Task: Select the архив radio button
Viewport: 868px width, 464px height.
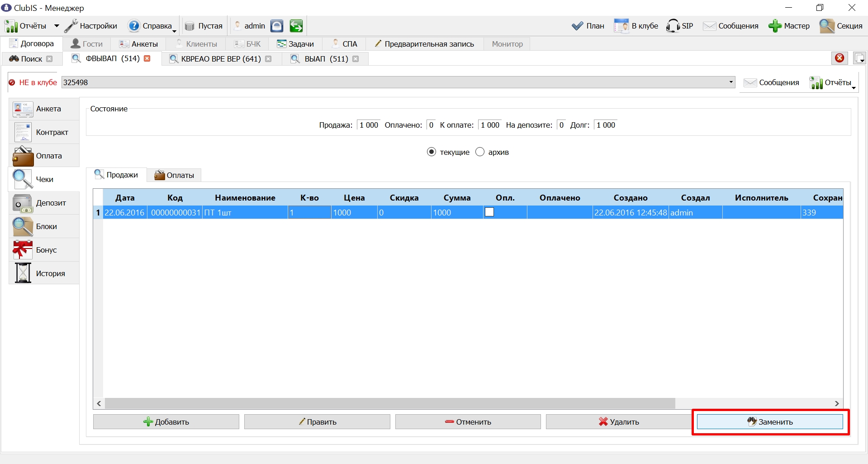Action: click(x=480, y=152)
